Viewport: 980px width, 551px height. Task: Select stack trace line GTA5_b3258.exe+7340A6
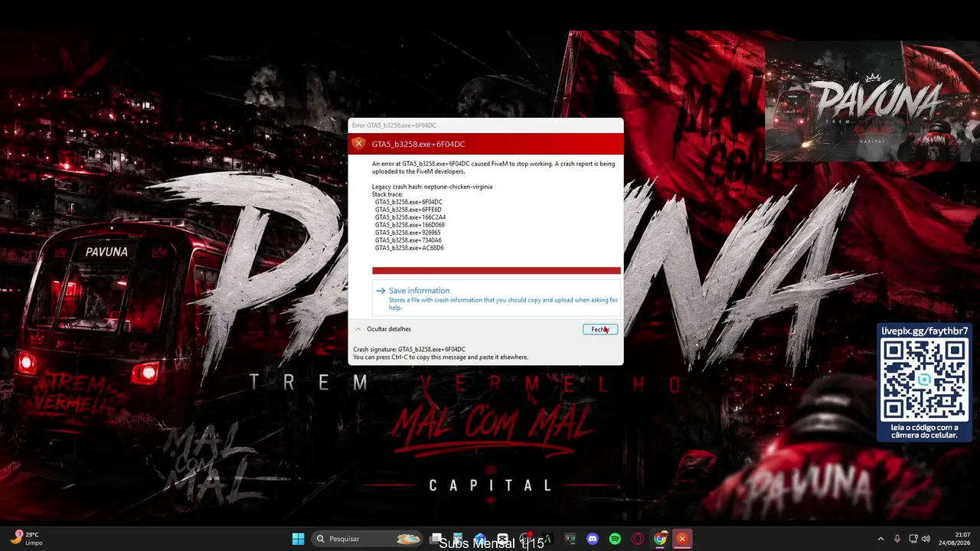tap(408, 240)
